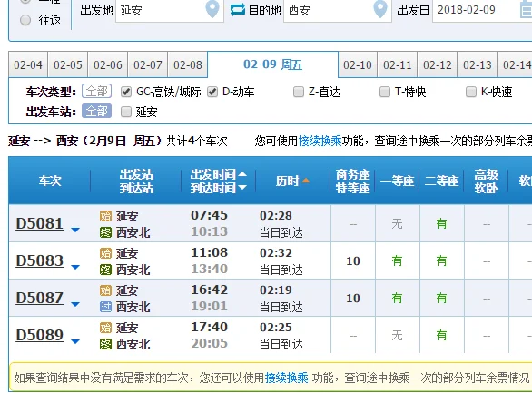532x393 pixels.
Task: Click the 出发时间 column header
Action: click(213, 174)
